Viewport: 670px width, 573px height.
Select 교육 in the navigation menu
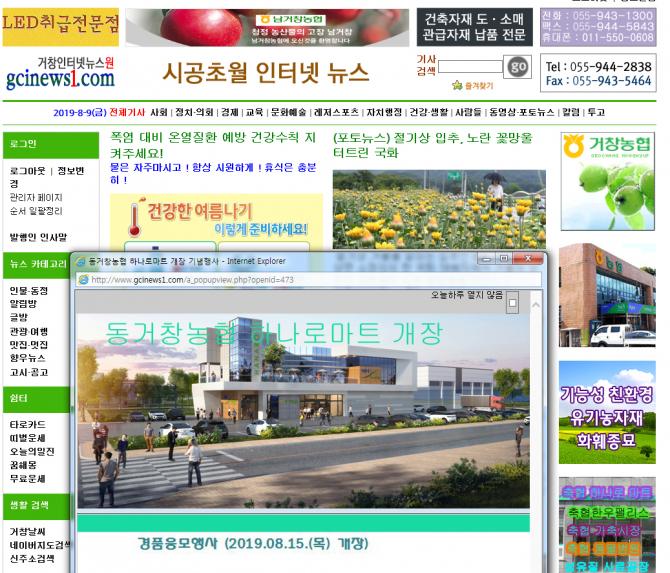254,112
